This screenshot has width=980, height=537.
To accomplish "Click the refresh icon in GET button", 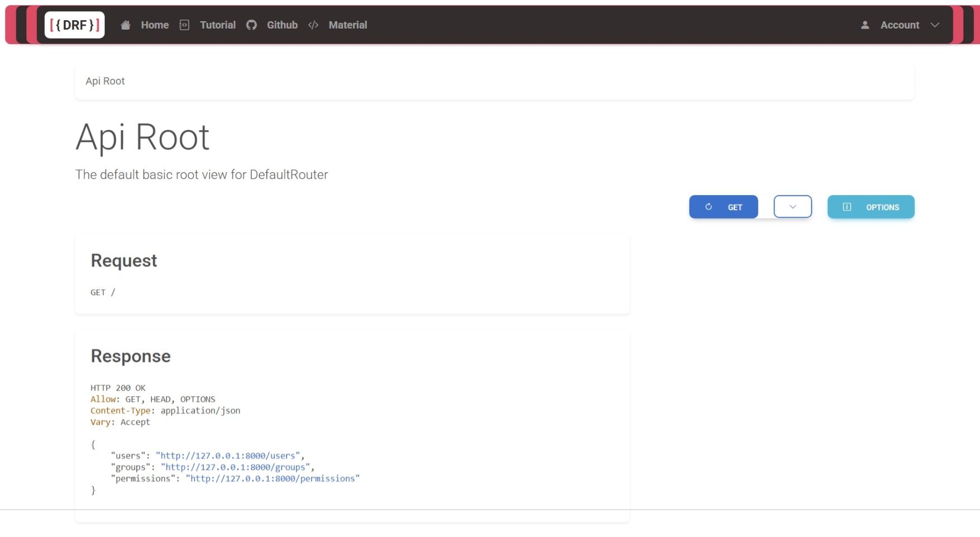I will click(x=709, y=207).
